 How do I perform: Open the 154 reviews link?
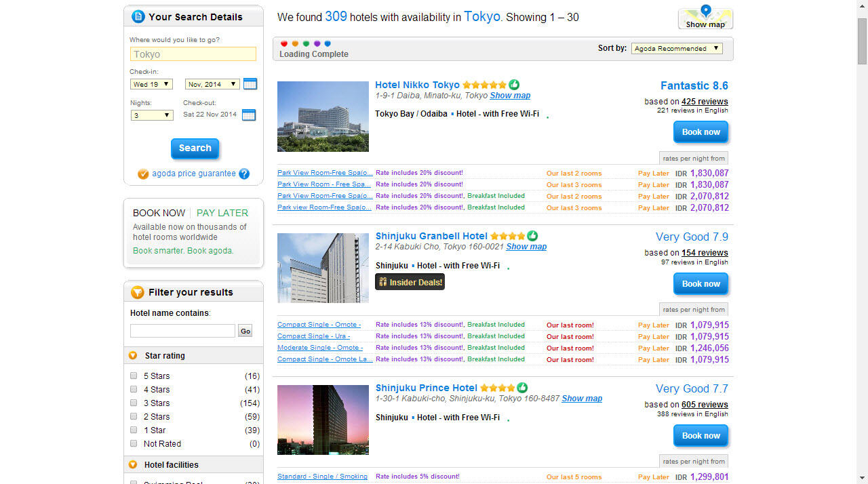[705, 253]
